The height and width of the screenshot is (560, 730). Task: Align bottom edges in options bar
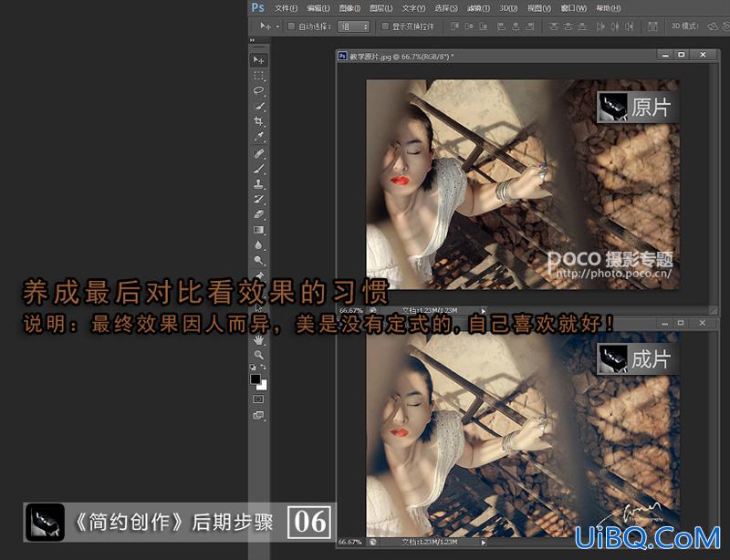pyautogui.click(x=484, y=26)
